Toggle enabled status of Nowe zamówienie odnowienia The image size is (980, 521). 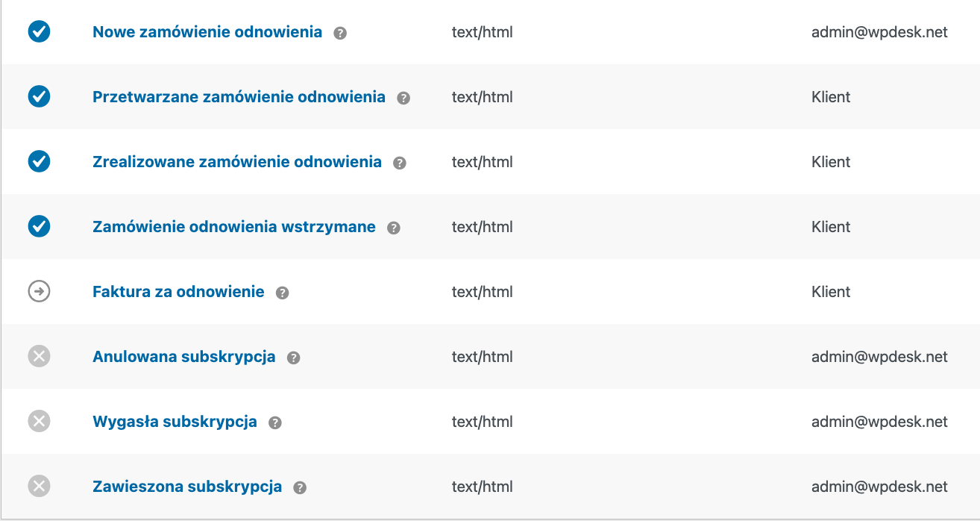click(39, 31)
